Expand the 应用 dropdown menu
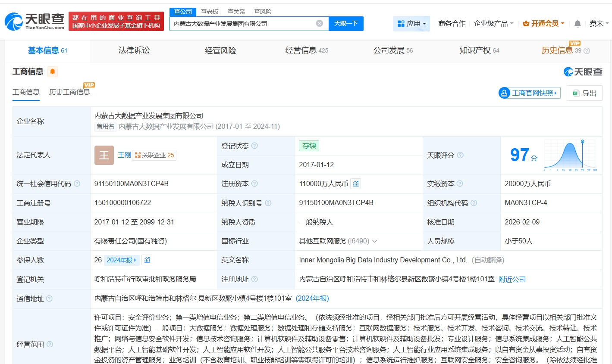The height and width of the screenshot is (364, 612). [x=411, y=24]
